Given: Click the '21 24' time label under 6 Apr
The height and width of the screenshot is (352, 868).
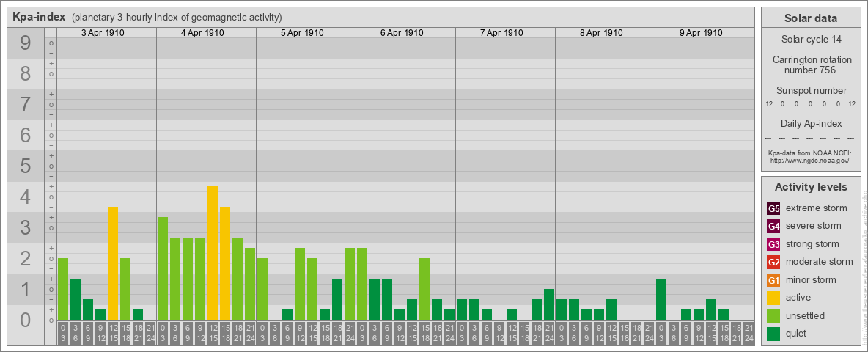Looking at the screenshot, I should click(449, 333).
